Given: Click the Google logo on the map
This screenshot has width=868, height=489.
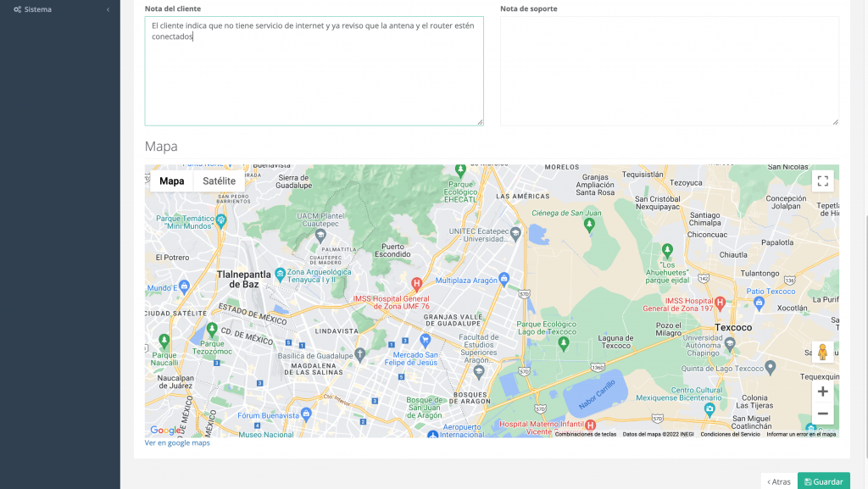Looking at the screenshot, I should [164, 431].
